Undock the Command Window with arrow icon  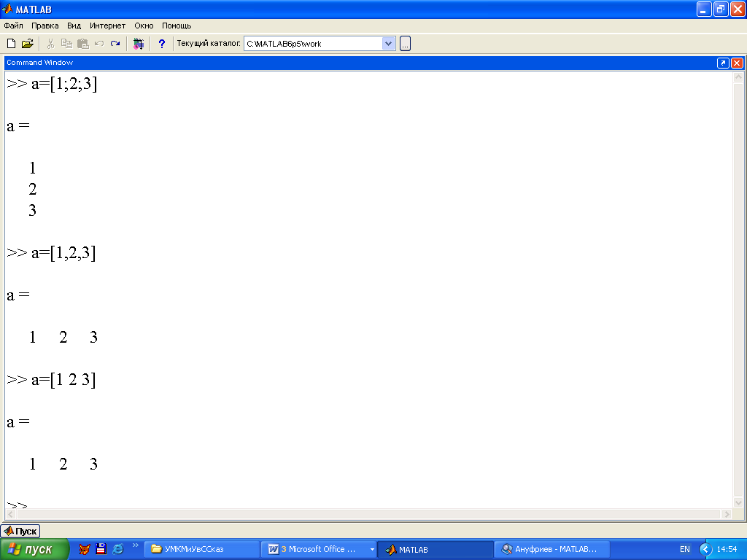click(x=723, y=63)
